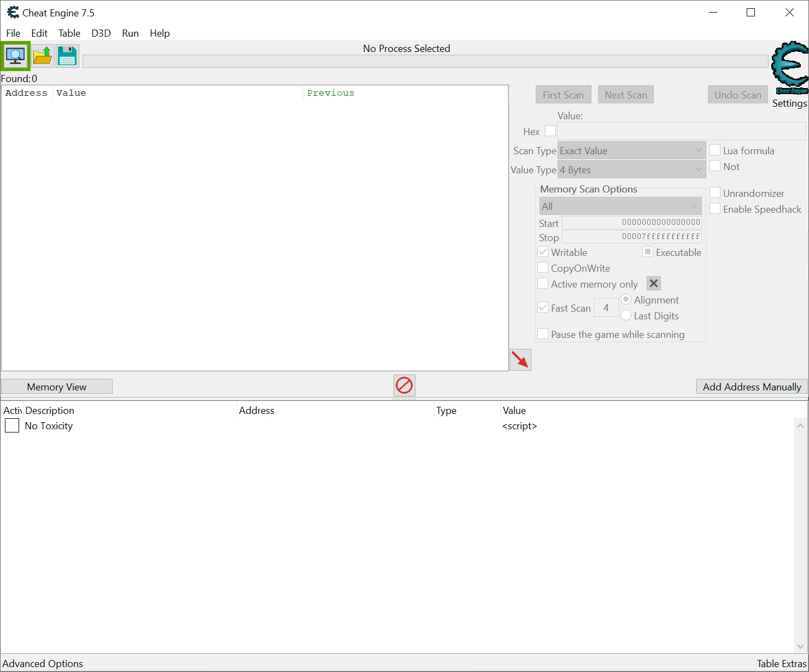
Task: Click Add Address Manually
Action: (752, 387)
